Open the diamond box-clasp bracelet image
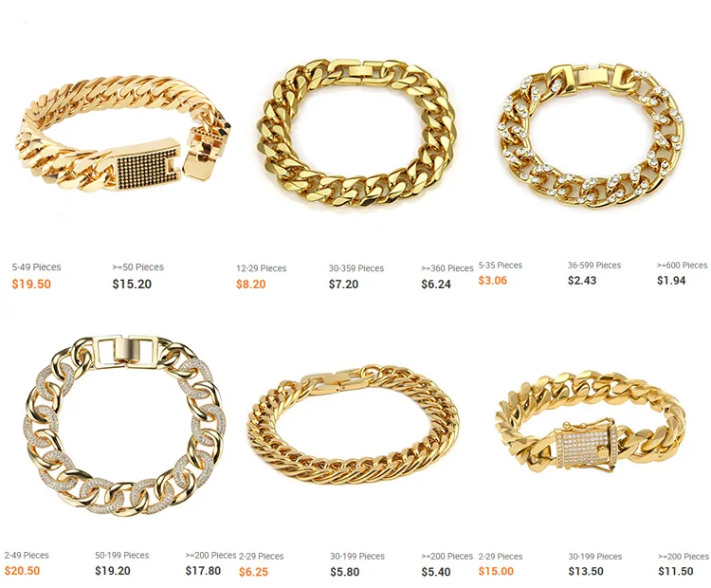 tap(591, 426)
